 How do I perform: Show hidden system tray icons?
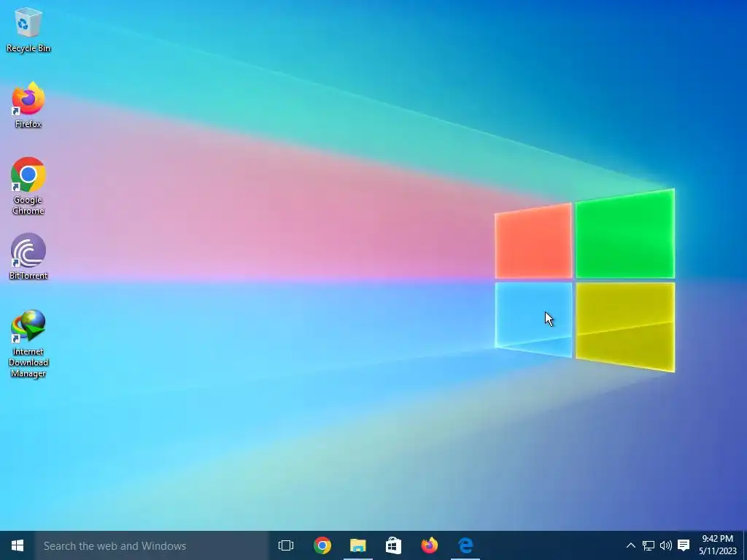(x=631, y=545)
